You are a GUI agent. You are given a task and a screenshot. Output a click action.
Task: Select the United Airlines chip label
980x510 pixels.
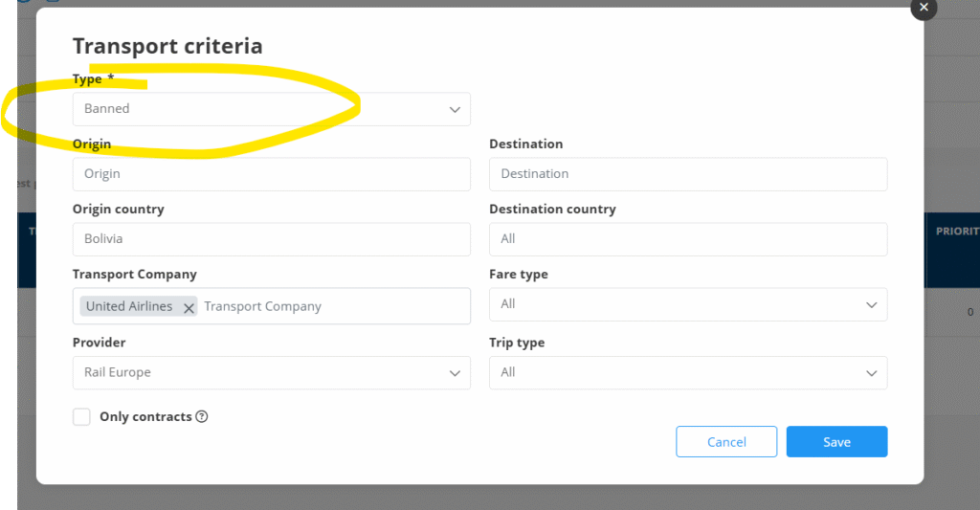click(129, 307)
